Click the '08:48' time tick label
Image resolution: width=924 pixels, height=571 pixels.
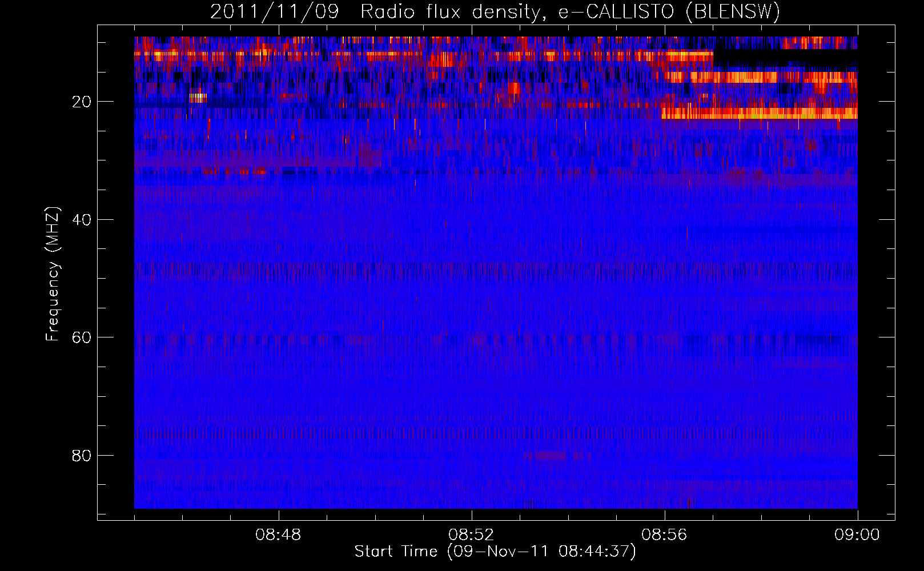278,535
